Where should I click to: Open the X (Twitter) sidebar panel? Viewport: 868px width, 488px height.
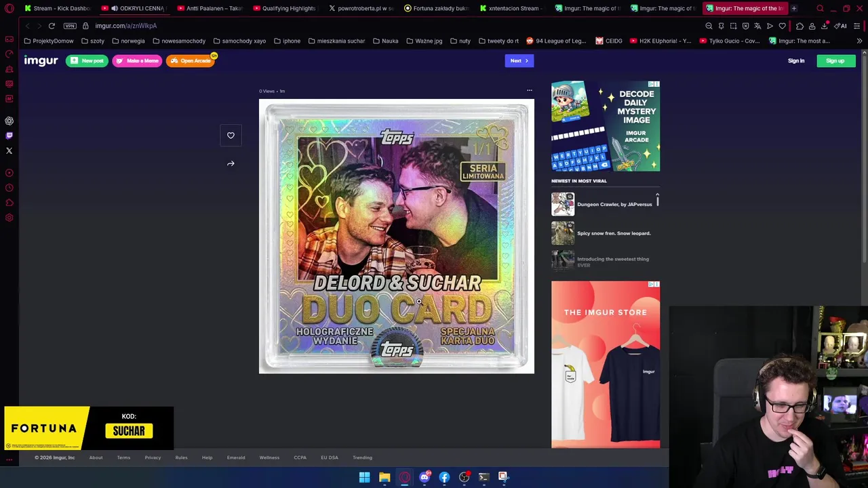click(x=9, y=150)
